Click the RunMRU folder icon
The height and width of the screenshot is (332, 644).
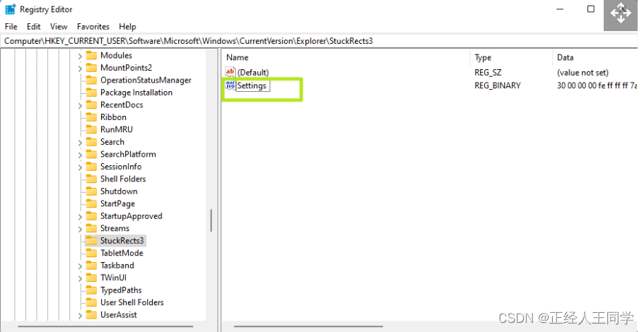(92, 129)
